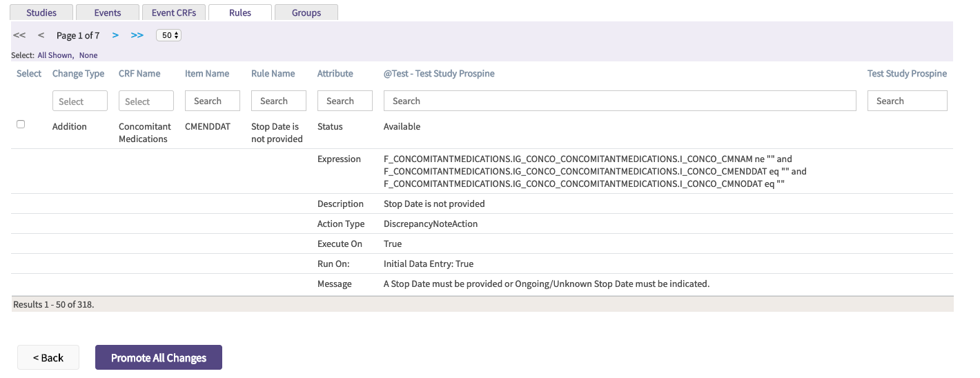Click the Promote All Changes button

click(x=158, y=357)
